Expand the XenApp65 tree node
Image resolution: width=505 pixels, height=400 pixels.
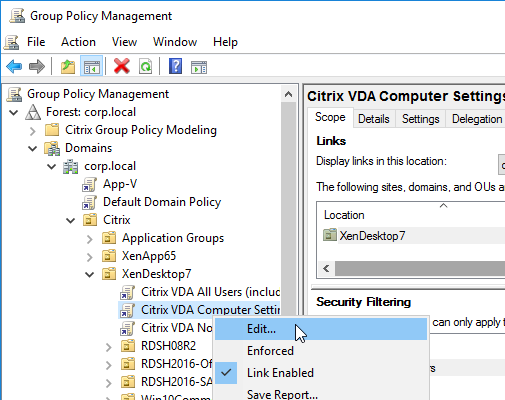89,257
